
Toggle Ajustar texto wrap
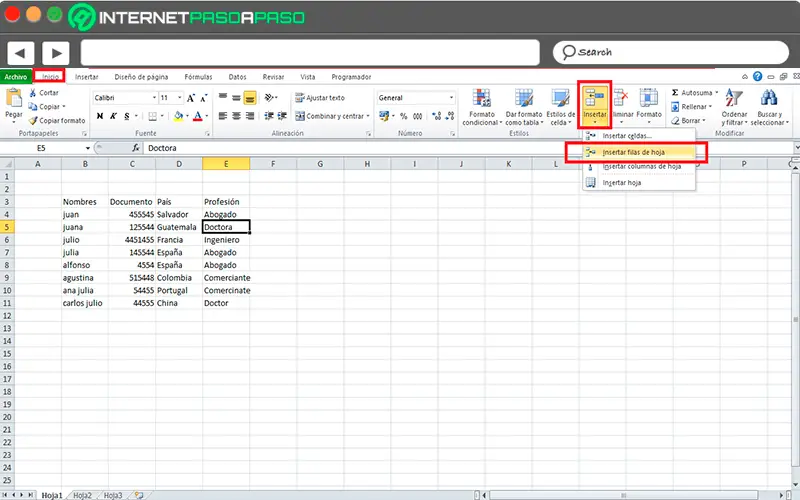(x=320, y=97)
